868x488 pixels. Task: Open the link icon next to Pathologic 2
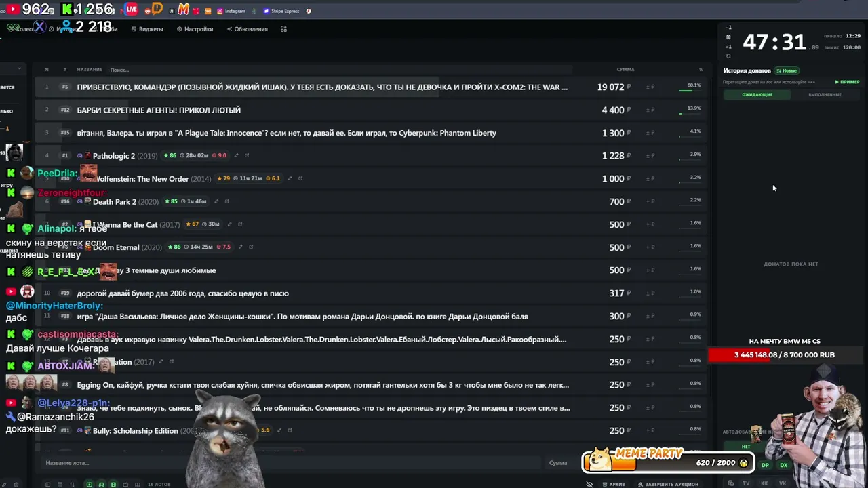(247, 156)
